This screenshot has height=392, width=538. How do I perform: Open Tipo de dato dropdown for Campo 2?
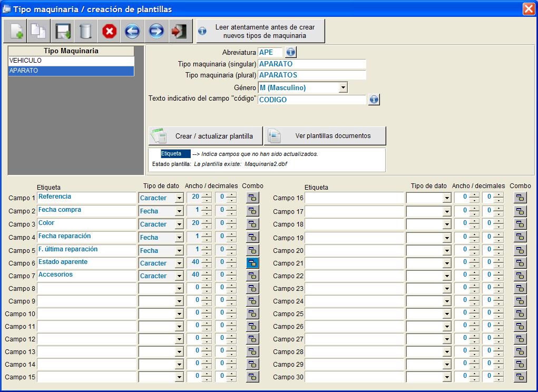point(179,211)
